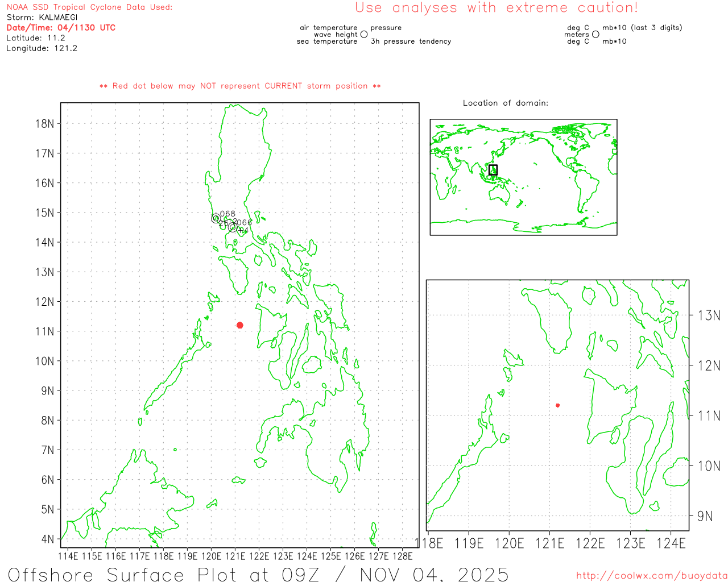Click the 13N label on the inset map

tap(709, 315)
